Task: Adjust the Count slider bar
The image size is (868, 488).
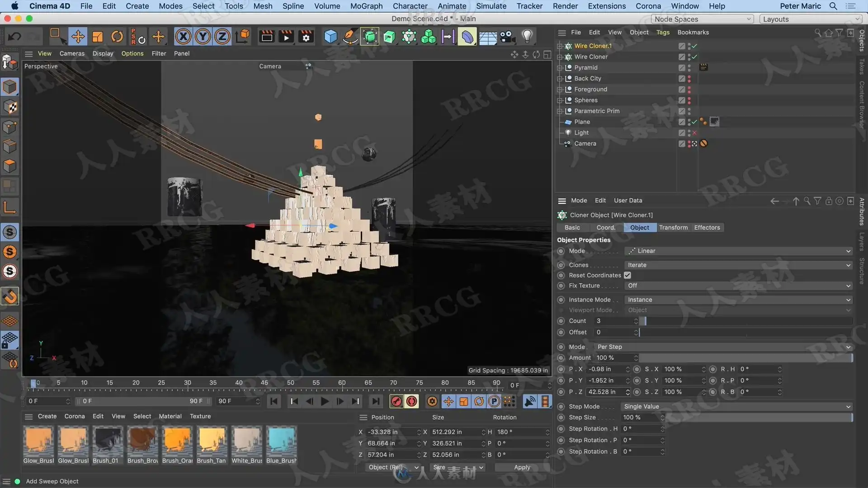Action: [x=747, y=321]
